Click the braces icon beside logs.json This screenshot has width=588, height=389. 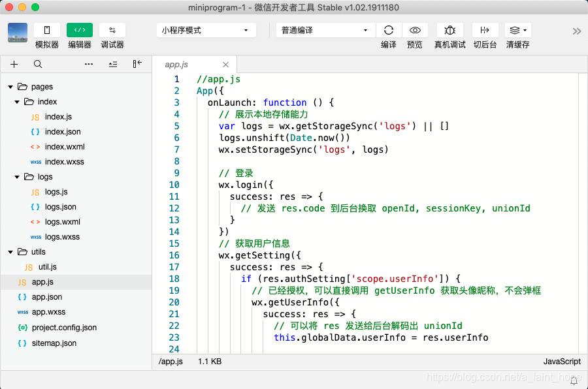(x=35, y=207)
